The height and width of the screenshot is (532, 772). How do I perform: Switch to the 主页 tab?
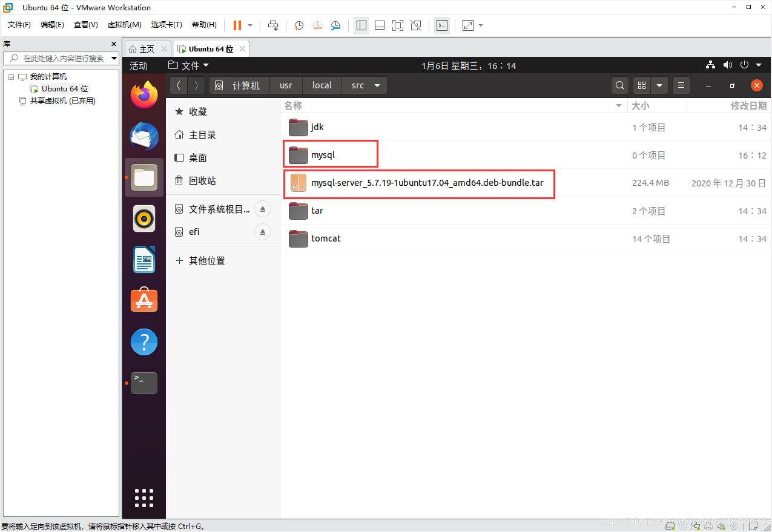click(147, 49)
